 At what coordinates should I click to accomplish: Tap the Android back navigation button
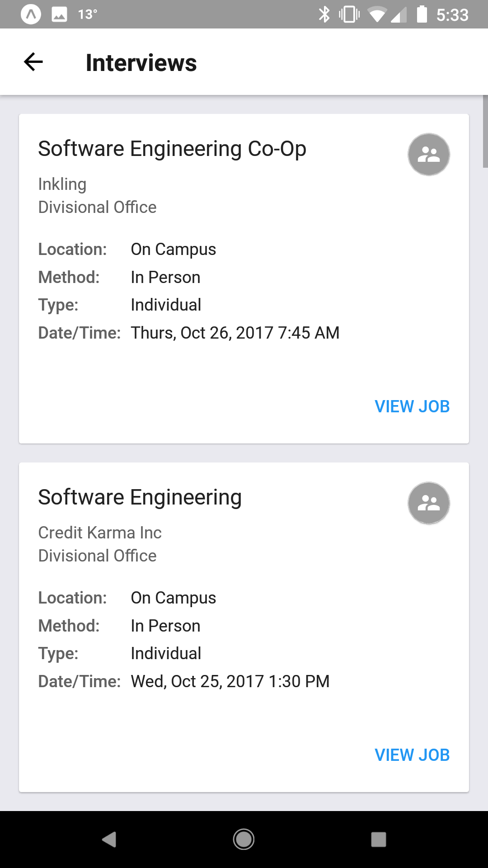(109, 839)
